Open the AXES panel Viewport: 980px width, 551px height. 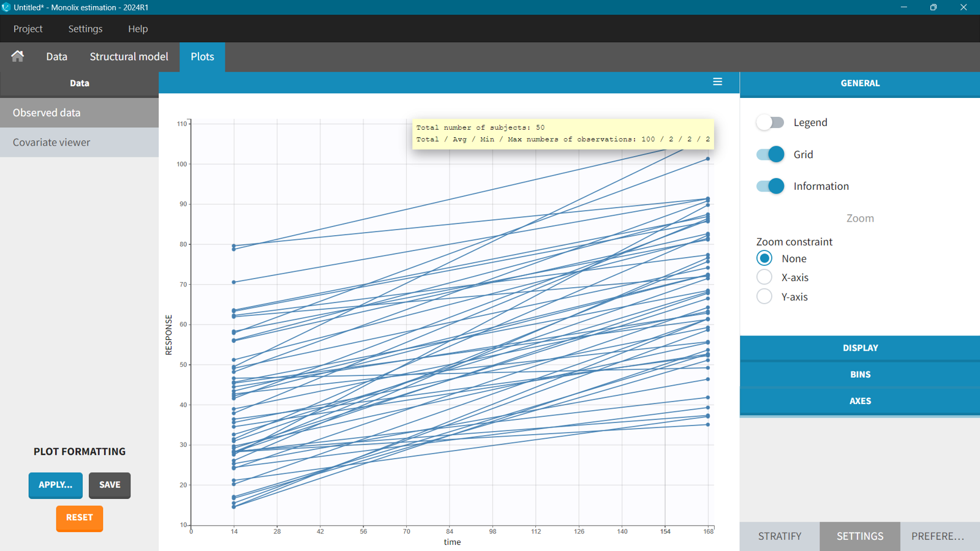(x=860, y=401)
